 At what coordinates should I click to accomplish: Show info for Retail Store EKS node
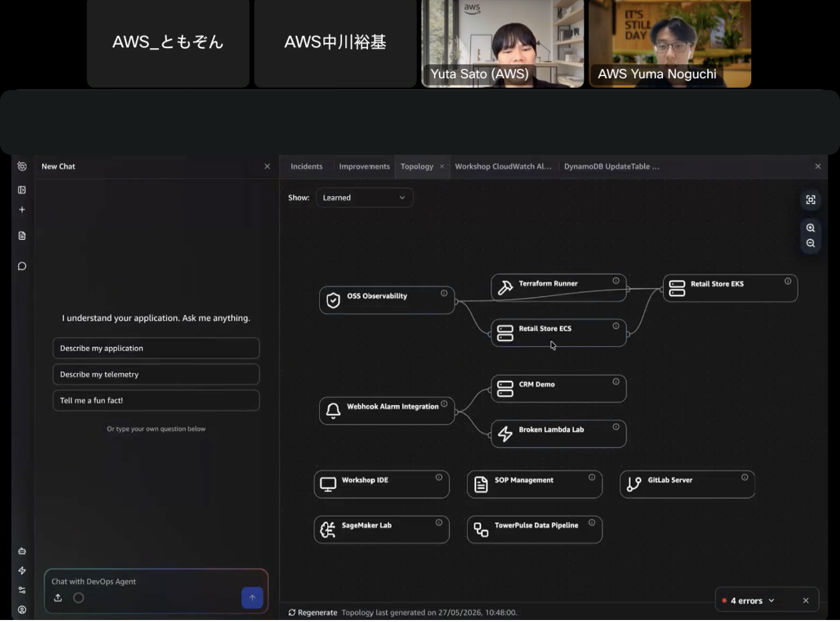788,281
